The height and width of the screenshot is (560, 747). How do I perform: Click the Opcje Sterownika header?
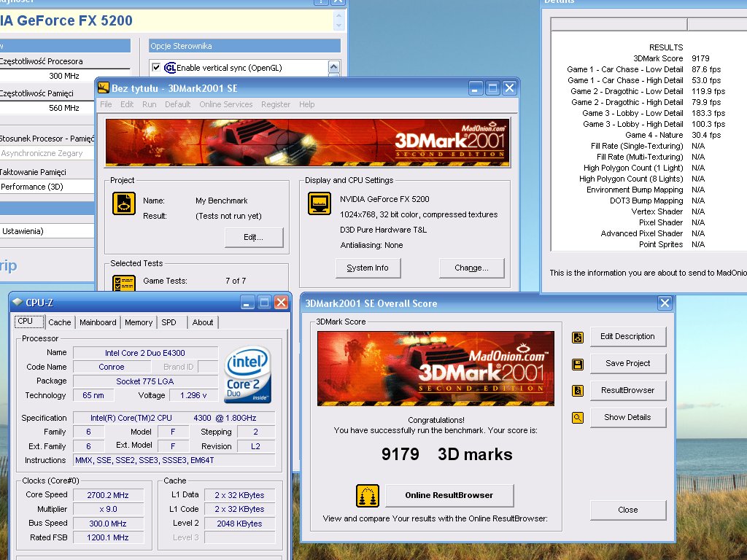(x=245, y=46)
